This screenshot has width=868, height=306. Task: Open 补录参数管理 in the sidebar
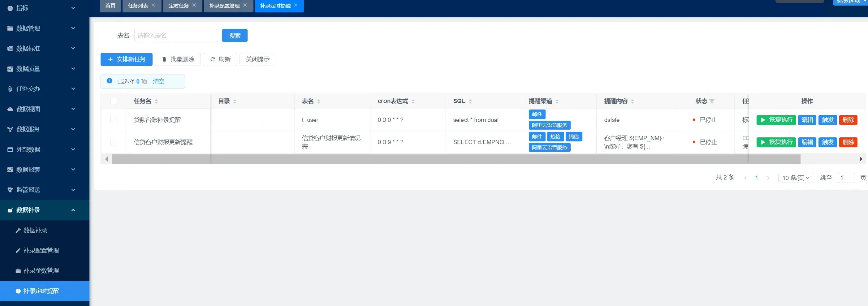(x=41, y=271)
